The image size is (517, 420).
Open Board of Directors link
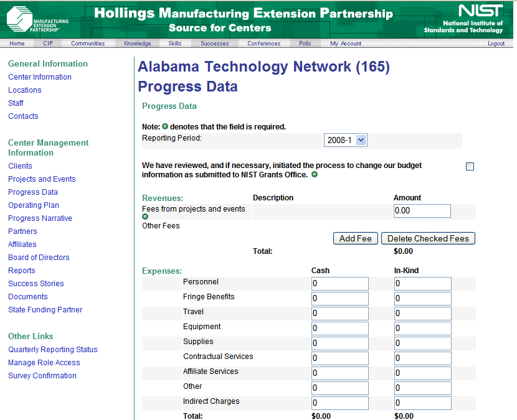(x=39, y=257)
